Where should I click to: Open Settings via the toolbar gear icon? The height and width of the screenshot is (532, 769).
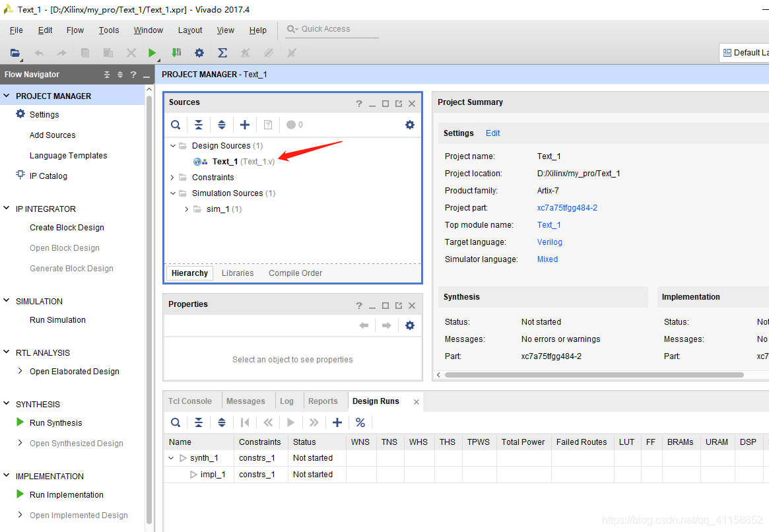[199, 52]
